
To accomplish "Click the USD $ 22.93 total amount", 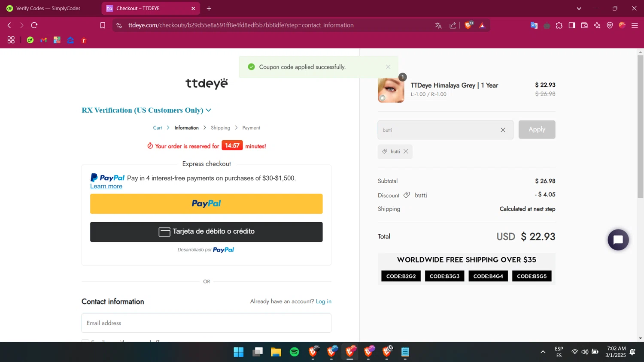I will [x=526, y=237].
